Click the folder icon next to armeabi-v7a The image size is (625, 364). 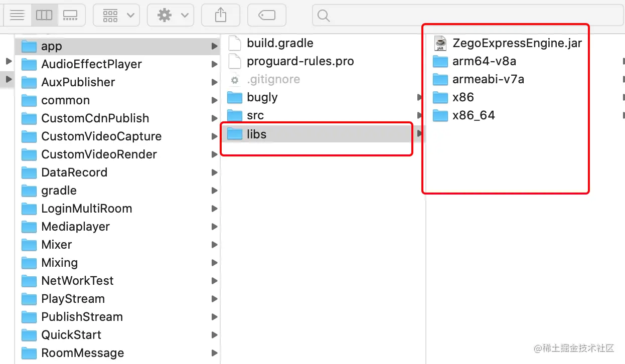click(x=440, y=79)
